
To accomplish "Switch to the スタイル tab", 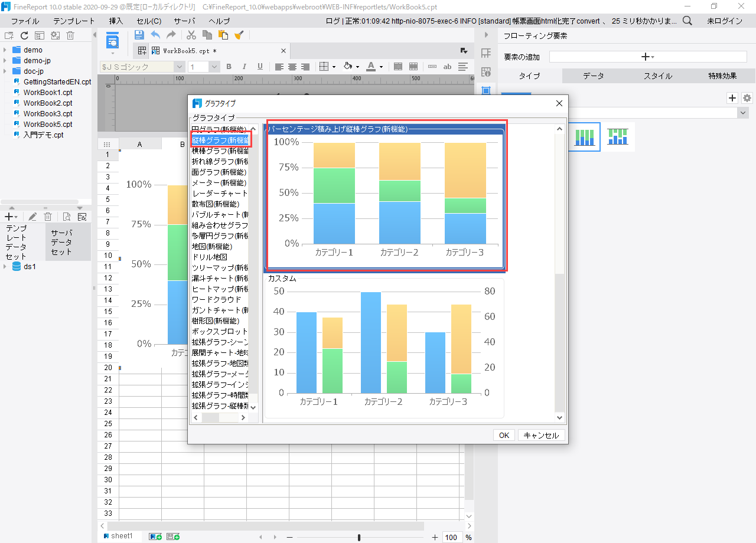I will (657, 76).
